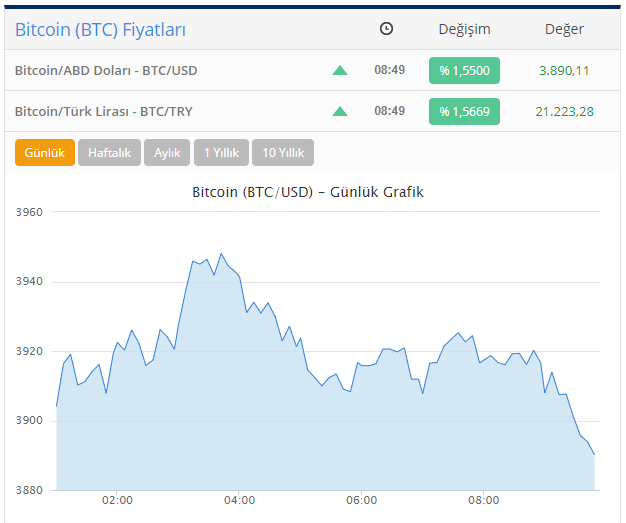This screenshot has height=523, width=626.
Task: Click the 02:00 x-axis label
Action: (117, 500)
